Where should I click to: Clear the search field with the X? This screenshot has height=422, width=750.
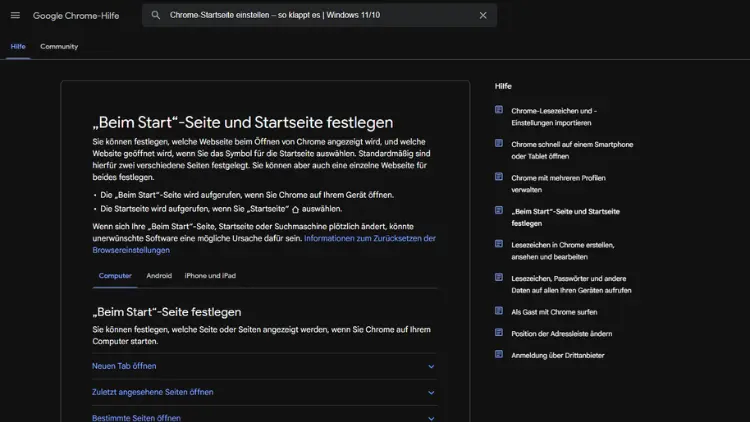pyautogui.click(x=483, y=15)
